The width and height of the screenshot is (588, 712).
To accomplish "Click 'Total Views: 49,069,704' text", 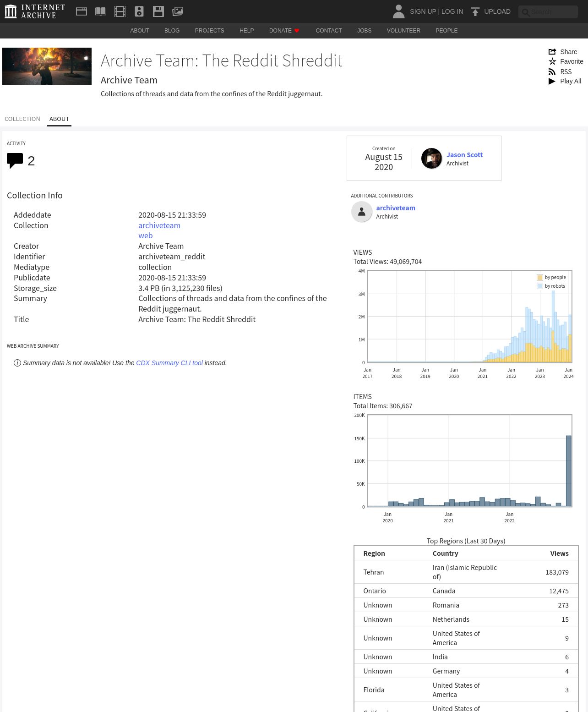I will [x=387, y=262].
